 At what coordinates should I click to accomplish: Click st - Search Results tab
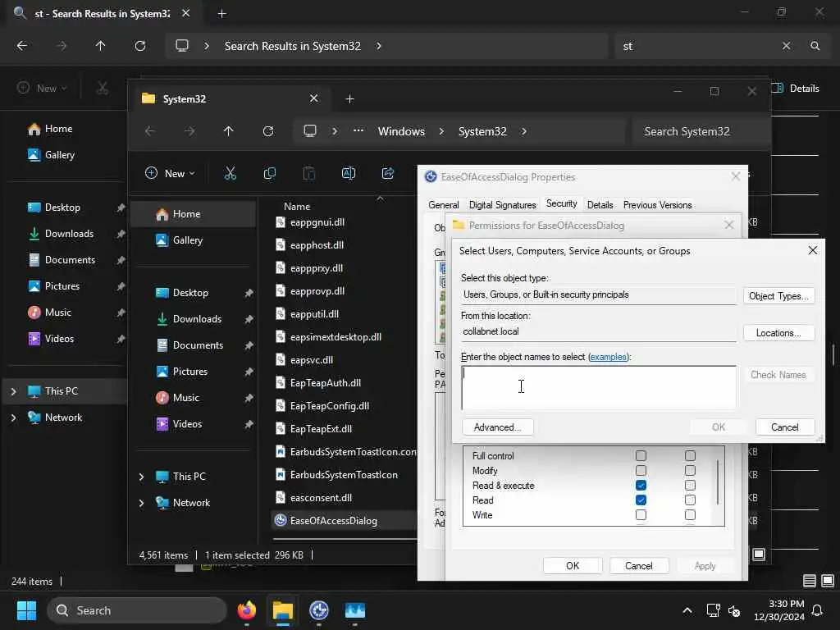[x=102, y=13]
